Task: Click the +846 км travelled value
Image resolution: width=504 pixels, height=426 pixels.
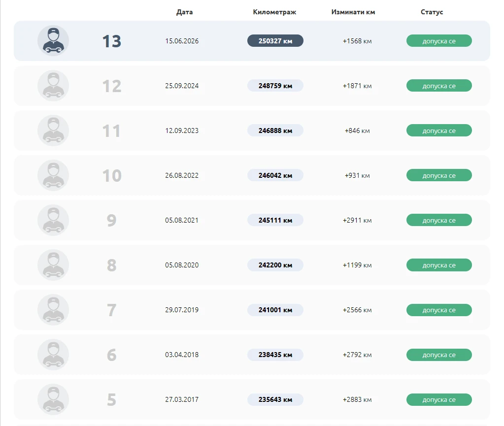Action: (x=357, y=131)
